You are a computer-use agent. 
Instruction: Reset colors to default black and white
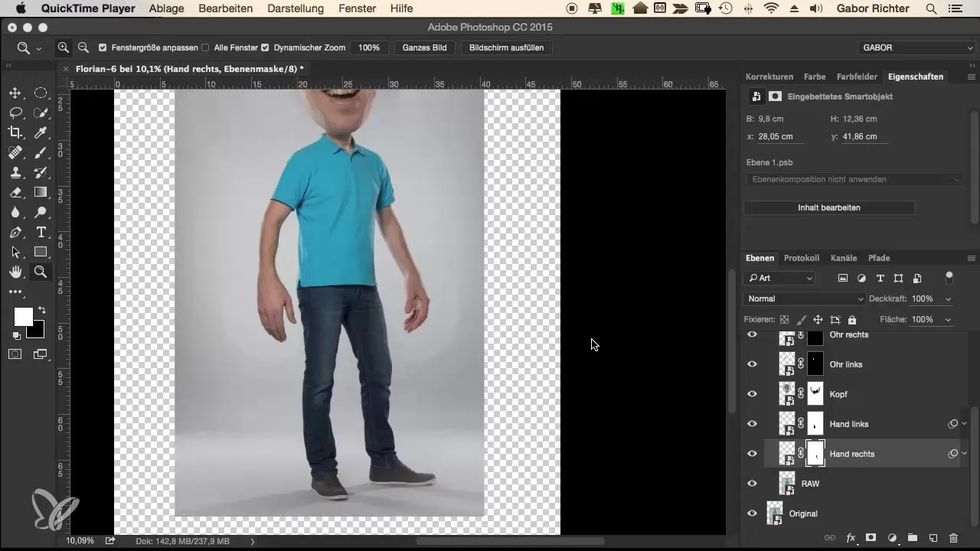coord(16,335)
